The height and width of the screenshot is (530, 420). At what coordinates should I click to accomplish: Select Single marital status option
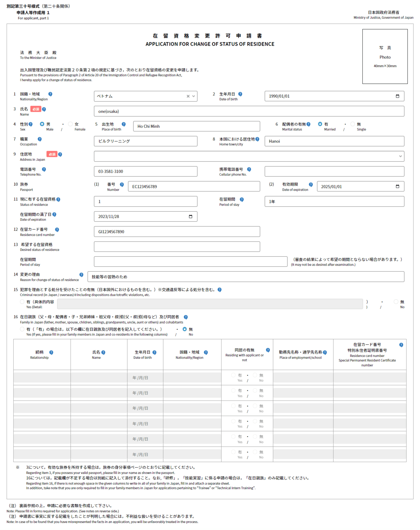click(x=353, y=124)
